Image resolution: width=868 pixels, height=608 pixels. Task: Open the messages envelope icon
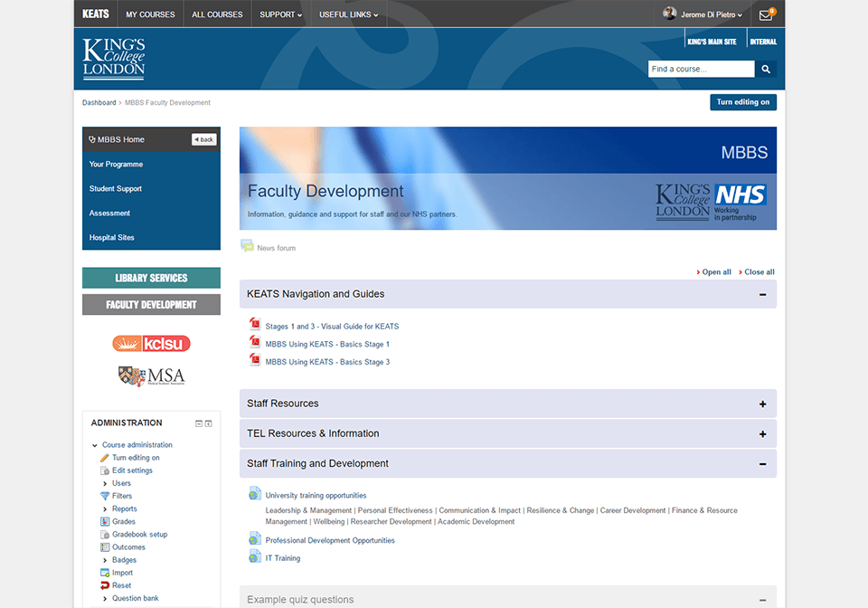[x=765, y=15]
